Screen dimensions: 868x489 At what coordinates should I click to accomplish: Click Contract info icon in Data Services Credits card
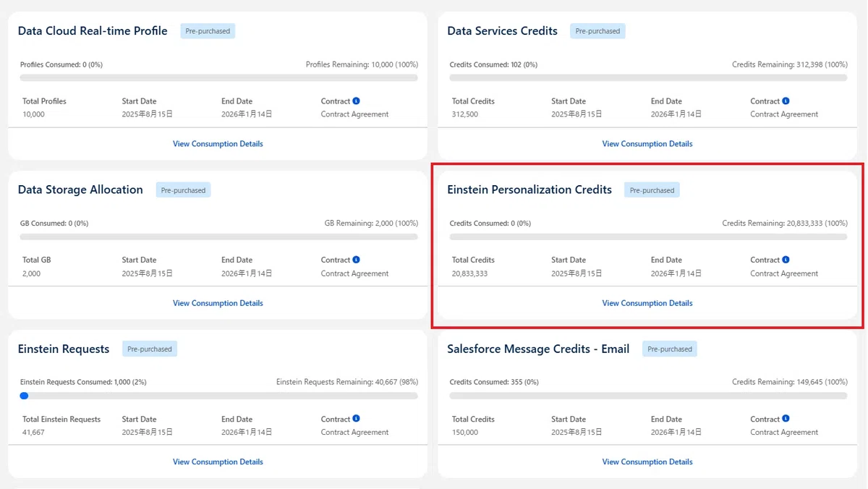(786, 101)
